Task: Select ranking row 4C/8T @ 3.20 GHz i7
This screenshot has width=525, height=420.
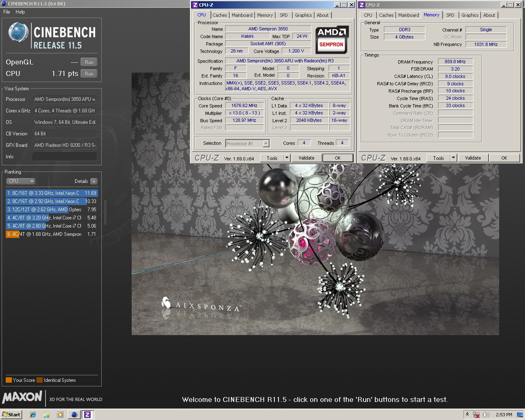Action: point(52,218)
